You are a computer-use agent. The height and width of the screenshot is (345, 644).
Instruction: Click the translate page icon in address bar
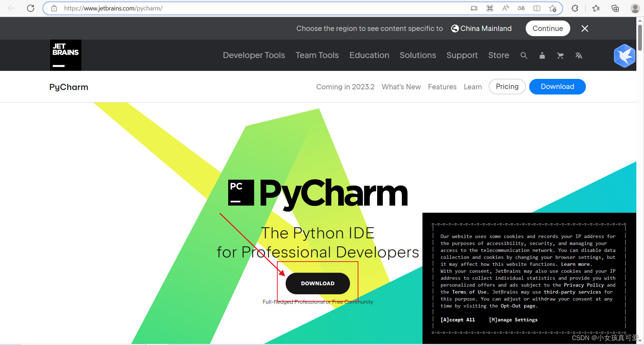pyautogui.click(x=521, y=8)
